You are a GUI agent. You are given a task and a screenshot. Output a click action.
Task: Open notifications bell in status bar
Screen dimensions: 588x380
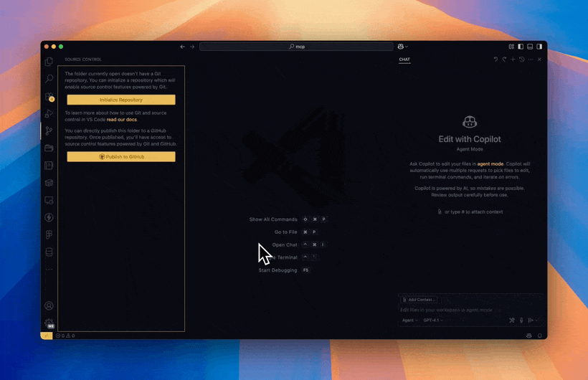click(x=540, y=336)
